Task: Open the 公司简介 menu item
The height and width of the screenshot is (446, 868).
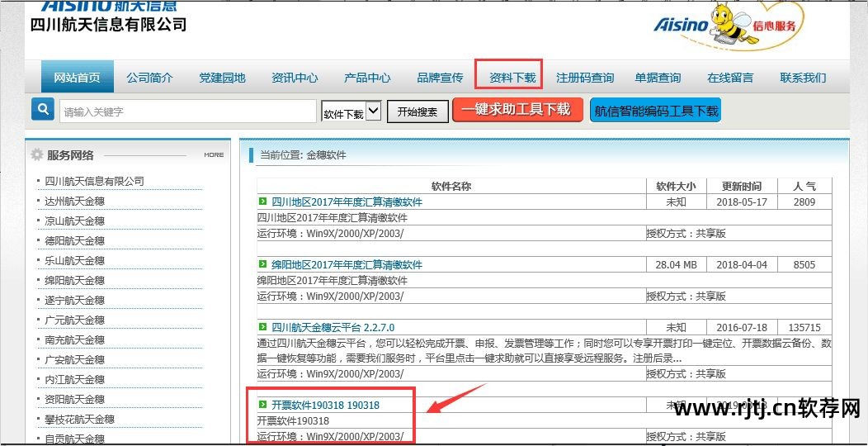Action: (149, 78)
